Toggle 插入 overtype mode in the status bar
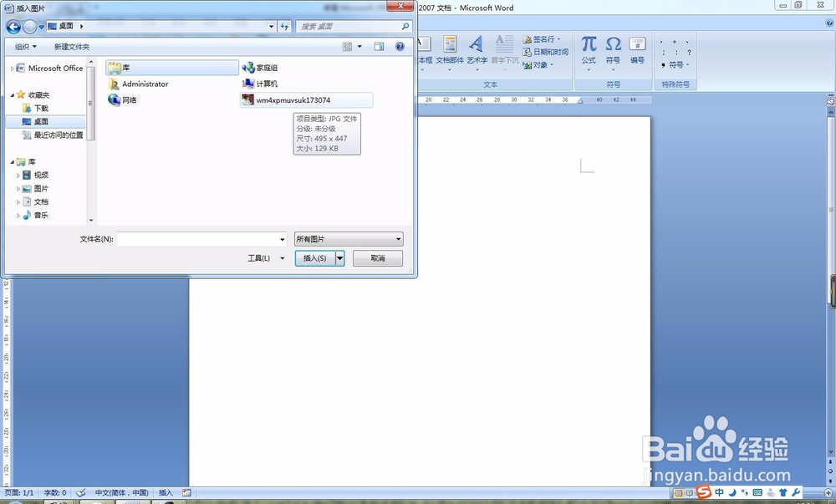836x504 pixels. click(x=166, y=493)
